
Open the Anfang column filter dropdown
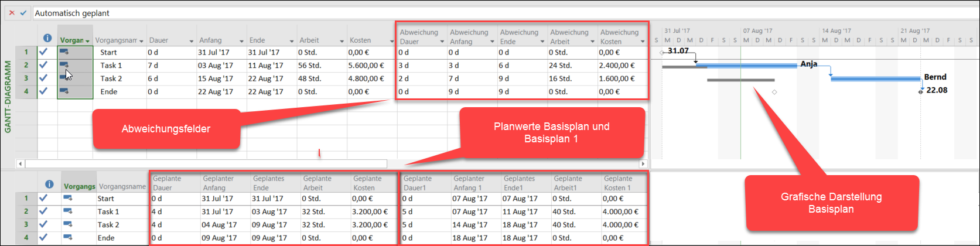tap(241, 41)
